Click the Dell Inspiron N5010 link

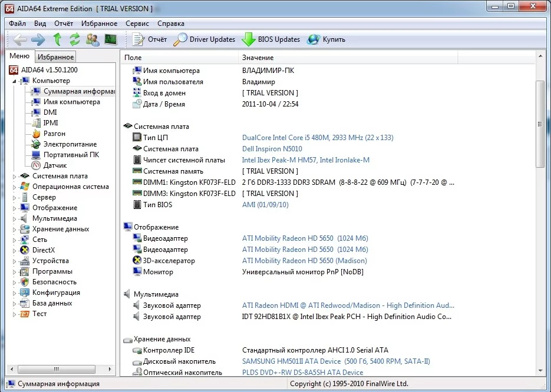(x=272, y=149)
